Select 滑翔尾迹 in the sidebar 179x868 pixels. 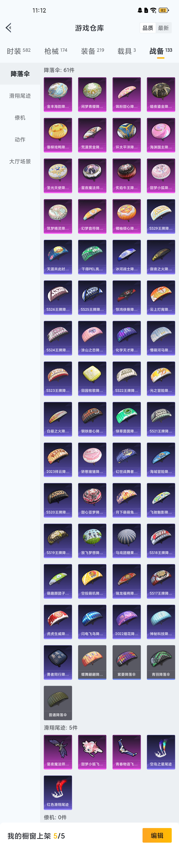click(x=20, y=96)
